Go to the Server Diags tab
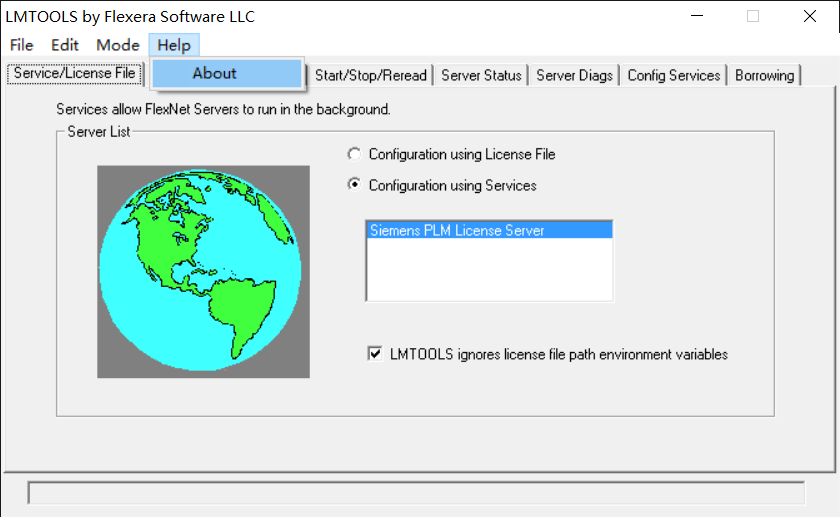 coord(574,75)
